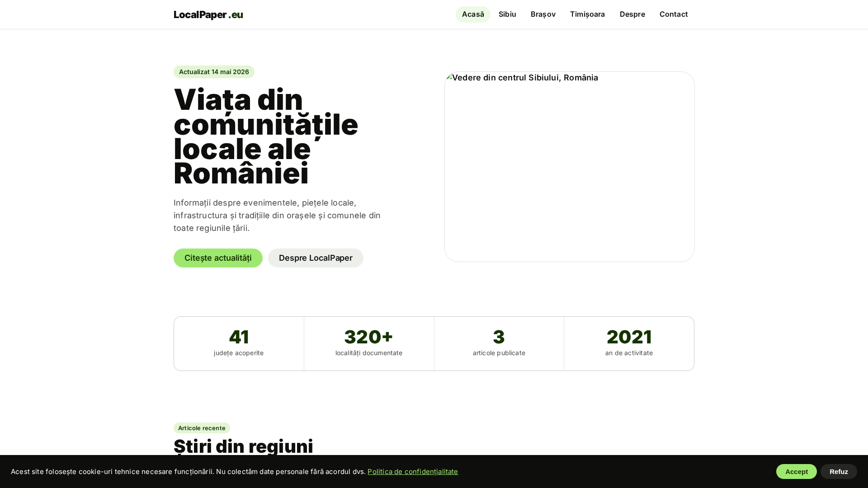Open the Politica de confidențialitate link
The width and height of the screenshot is (868, 488).
pos(413,472)
